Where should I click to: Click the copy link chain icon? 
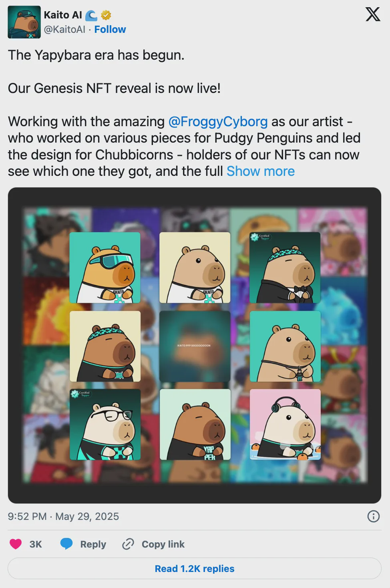(x=128, y=544)
